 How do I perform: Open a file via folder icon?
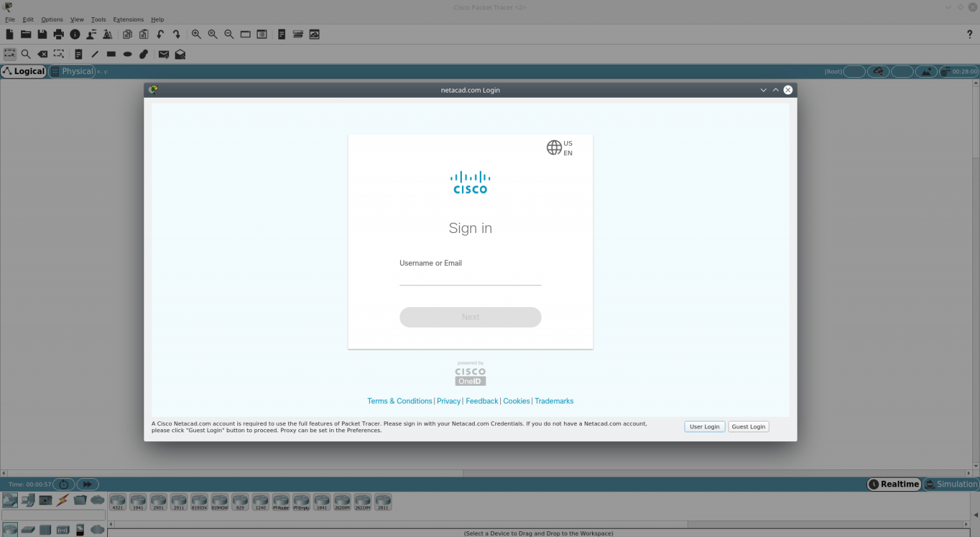coord(26,34)
